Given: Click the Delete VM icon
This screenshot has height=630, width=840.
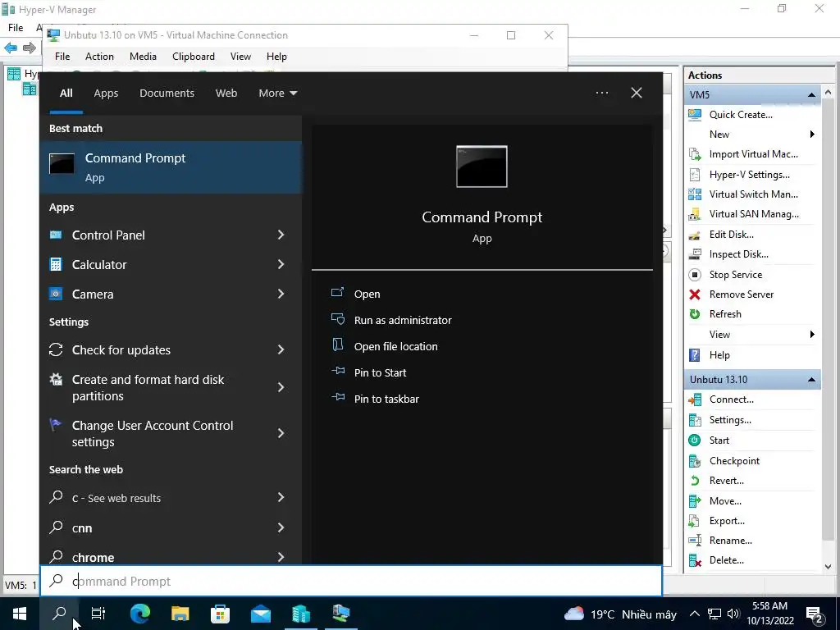Looking at the screenshot, I should tap(695, 560).
